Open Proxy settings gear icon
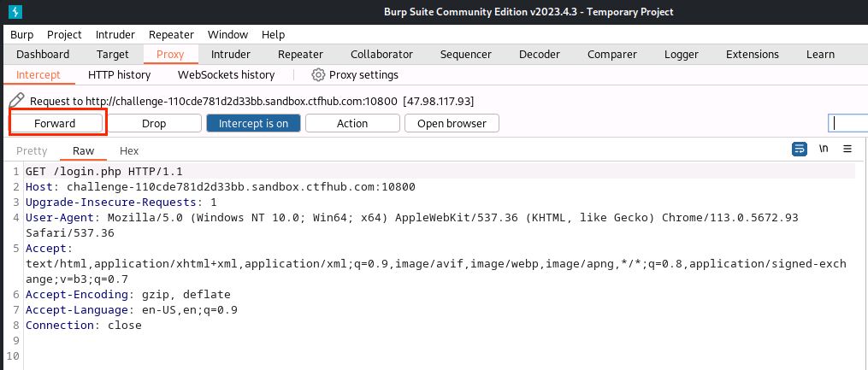The width and height of the screenshot is (868, 370). point(318,74)
